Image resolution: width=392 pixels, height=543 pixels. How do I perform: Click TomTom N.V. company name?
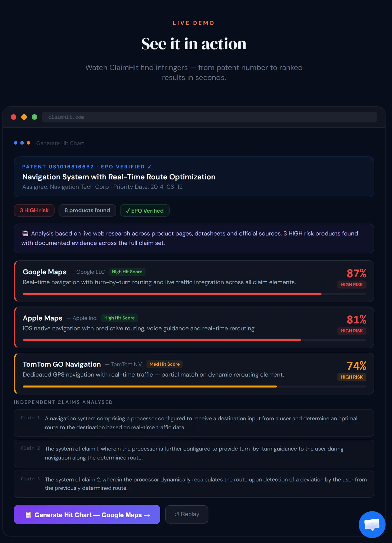click(127, 364)
